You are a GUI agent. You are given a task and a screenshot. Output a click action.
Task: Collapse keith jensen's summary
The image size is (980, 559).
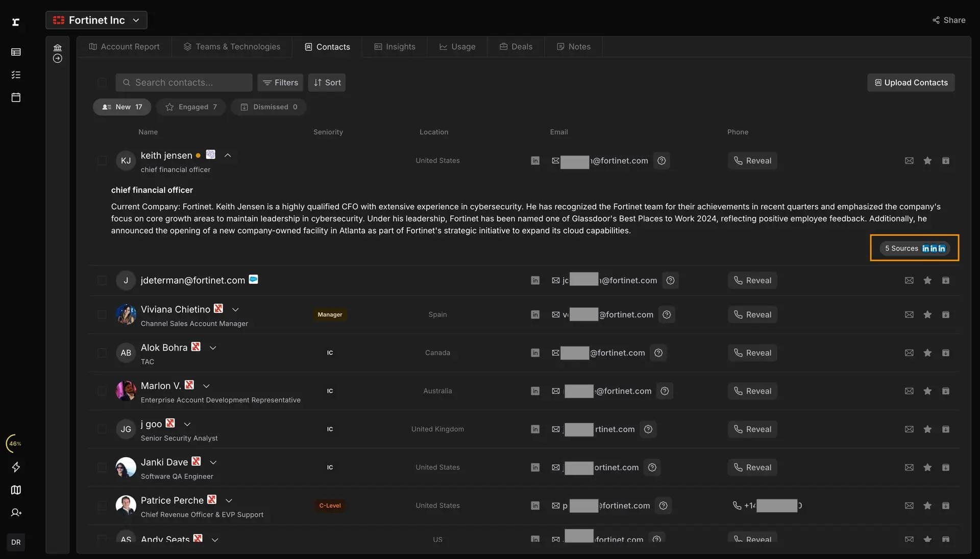point(228,155)
